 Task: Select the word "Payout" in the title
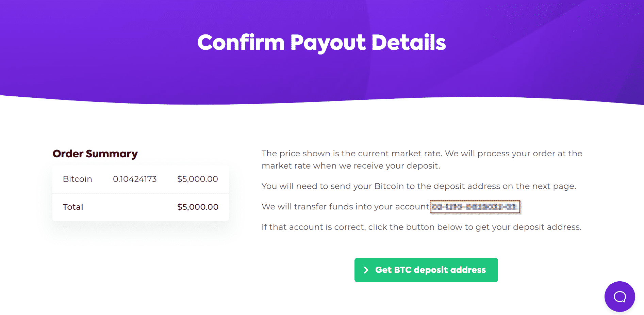click(x=328, y=43)
